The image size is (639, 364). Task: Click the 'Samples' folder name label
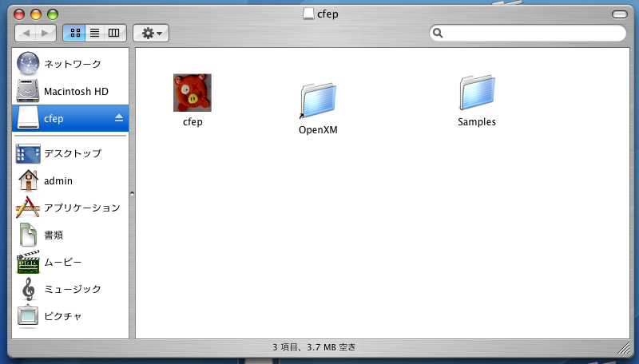(x=477, y=122)
